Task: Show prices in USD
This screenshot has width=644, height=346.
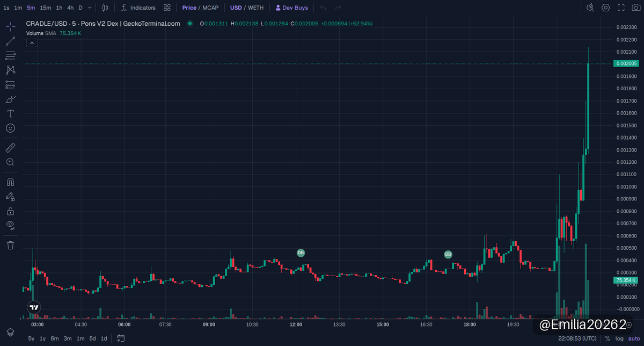Action: [236, 8]
